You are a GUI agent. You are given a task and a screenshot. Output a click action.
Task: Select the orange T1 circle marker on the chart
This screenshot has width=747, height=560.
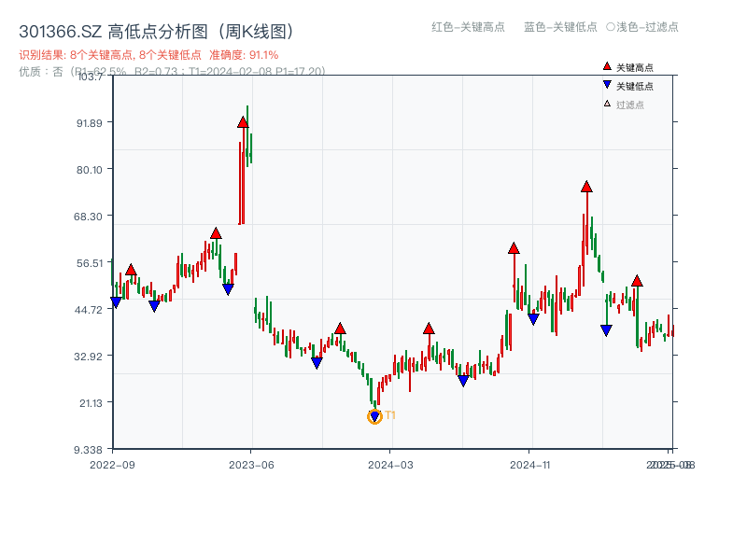(x=374, y=414)
